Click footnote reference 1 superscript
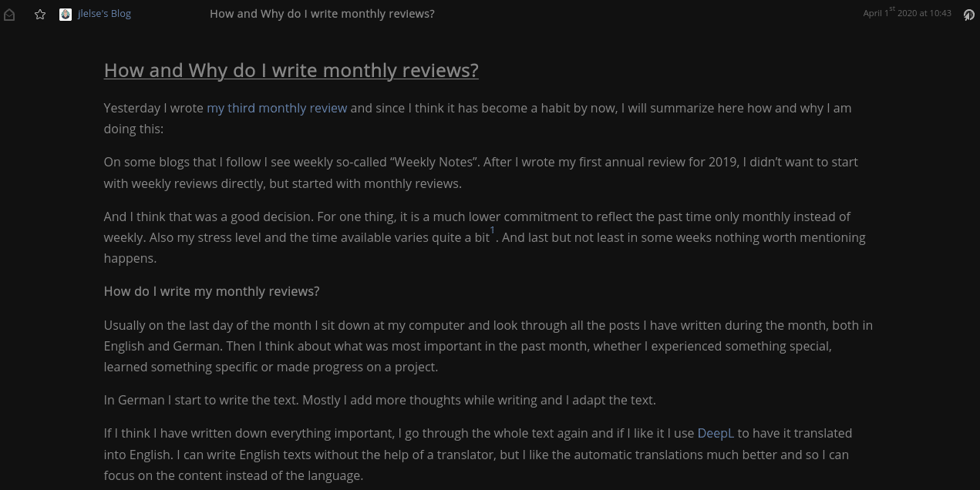 click(492, 230)
